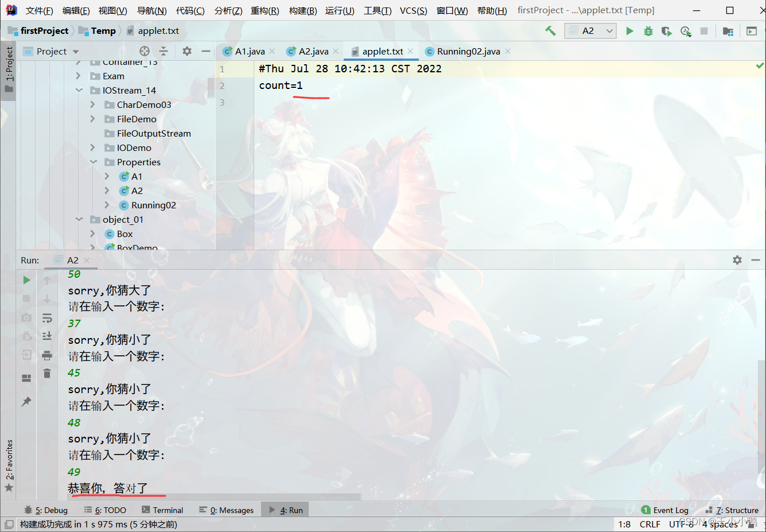Collapse the Properties folder
The width and height of the screenshot is (766, 532).
93,162
